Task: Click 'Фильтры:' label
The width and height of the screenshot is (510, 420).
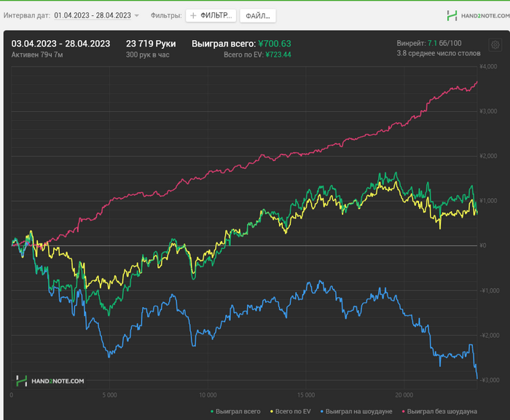Action: point(166,15)
